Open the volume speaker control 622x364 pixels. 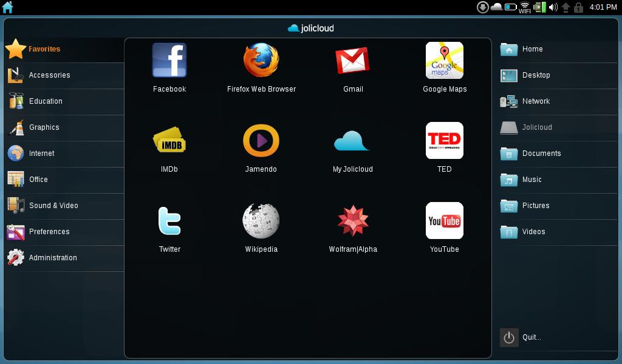click(x=553, y=7)
